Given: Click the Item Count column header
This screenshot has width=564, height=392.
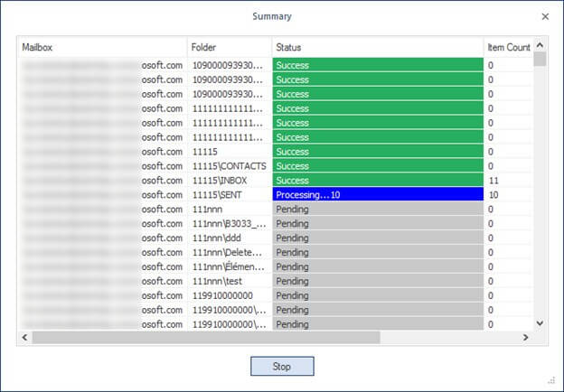Looking at the screenshot, I should point(508,47).
